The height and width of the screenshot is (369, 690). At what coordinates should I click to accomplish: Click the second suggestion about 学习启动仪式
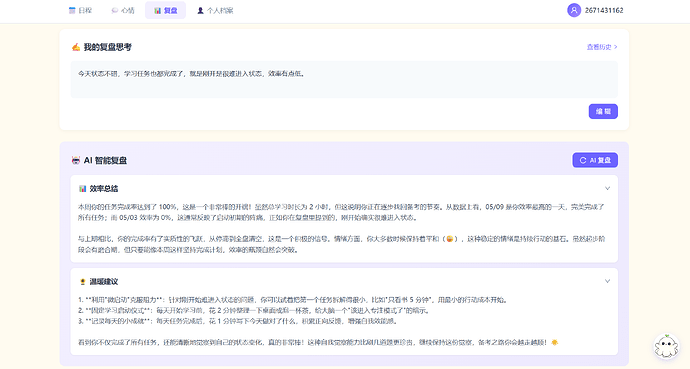click(253, 311)
